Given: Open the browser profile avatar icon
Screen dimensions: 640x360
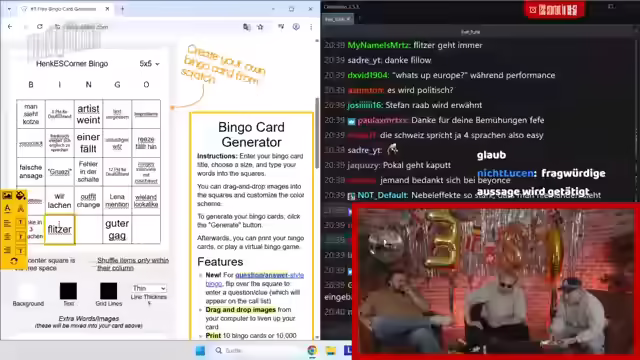Looking at the screenshot, I should pos(296,27).
